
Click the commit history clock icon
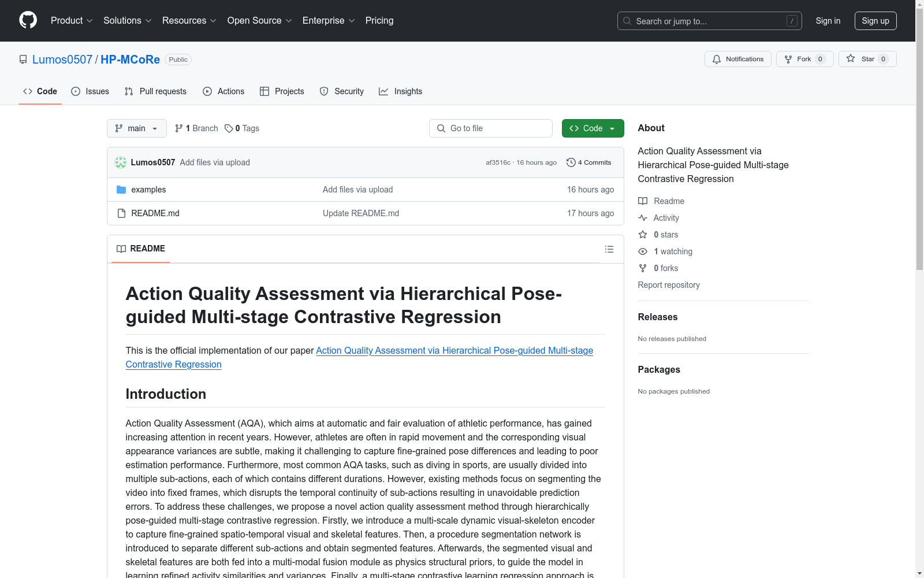point(571,162)
